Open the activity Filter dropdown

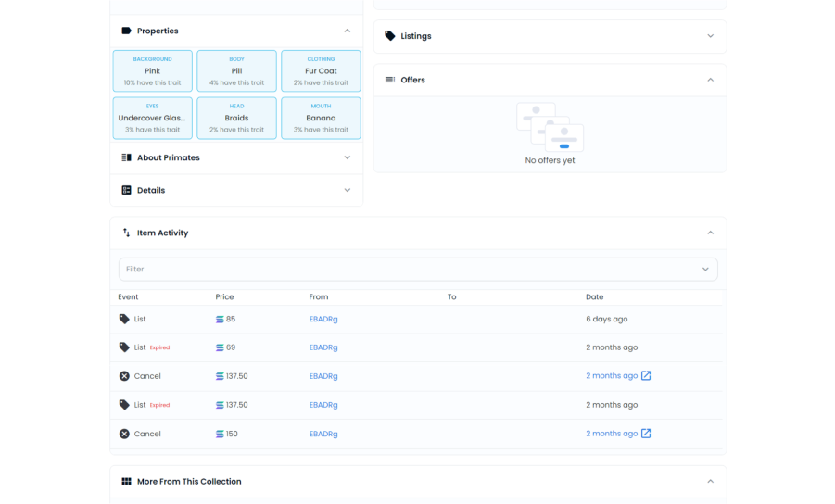[418, 270]
